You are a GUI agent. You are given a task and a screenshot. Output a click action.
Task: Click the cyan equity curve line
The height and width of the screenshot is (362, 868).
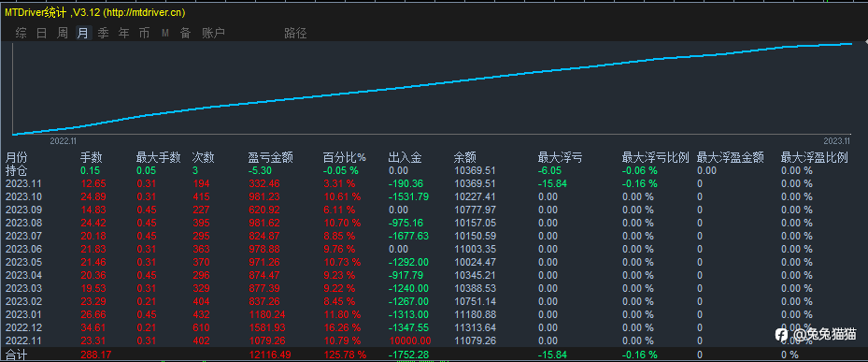point(432,84)
